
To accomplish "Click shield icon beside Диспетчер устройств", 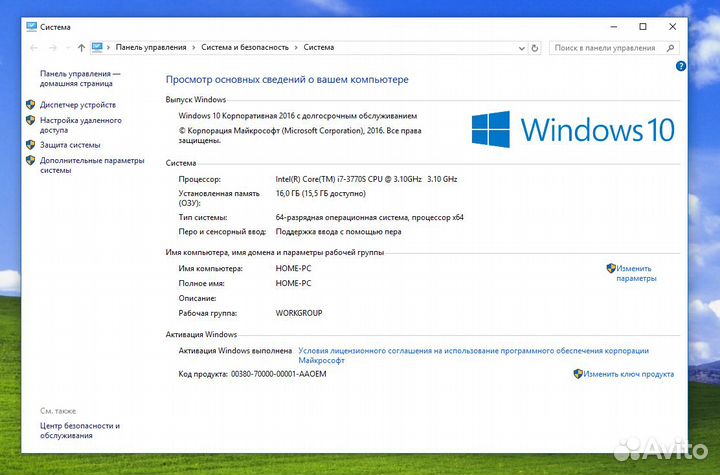I will [x=30, y=105].
